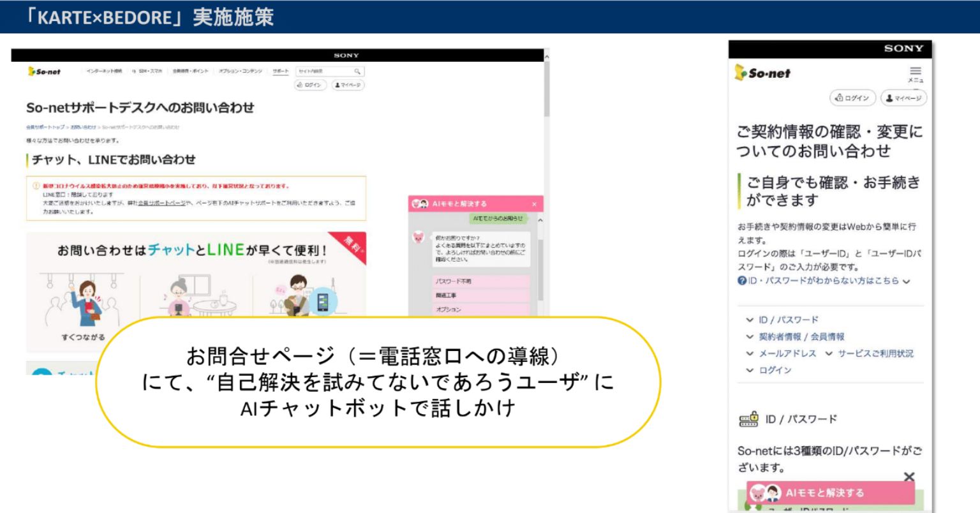Click the ID / パスワード section heading icon

[x=748, y=419]
